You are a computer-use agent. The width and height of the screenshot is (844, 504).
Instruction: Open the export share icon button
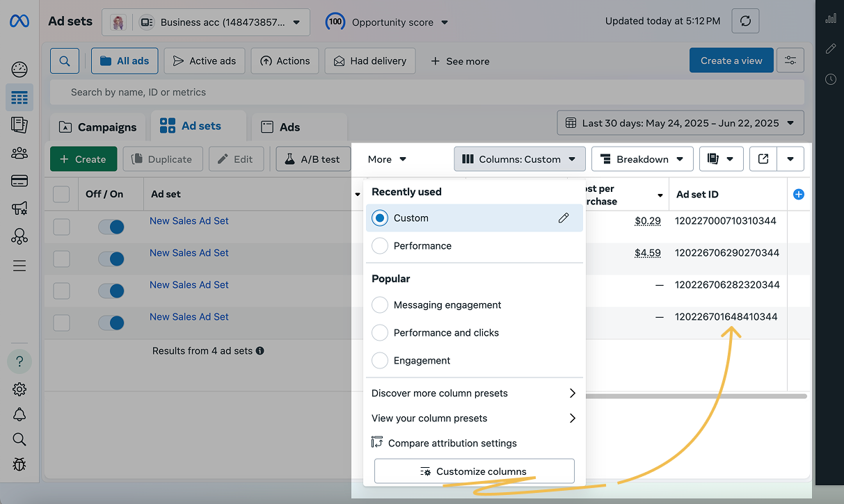click(763, 159)
